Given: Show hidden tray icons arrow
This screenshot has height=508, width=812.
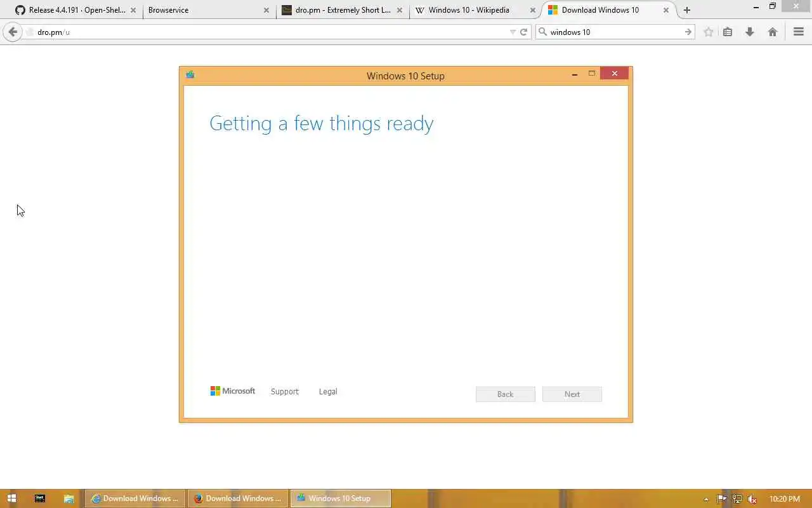Looking at the screenshot, I should (706, 499).
